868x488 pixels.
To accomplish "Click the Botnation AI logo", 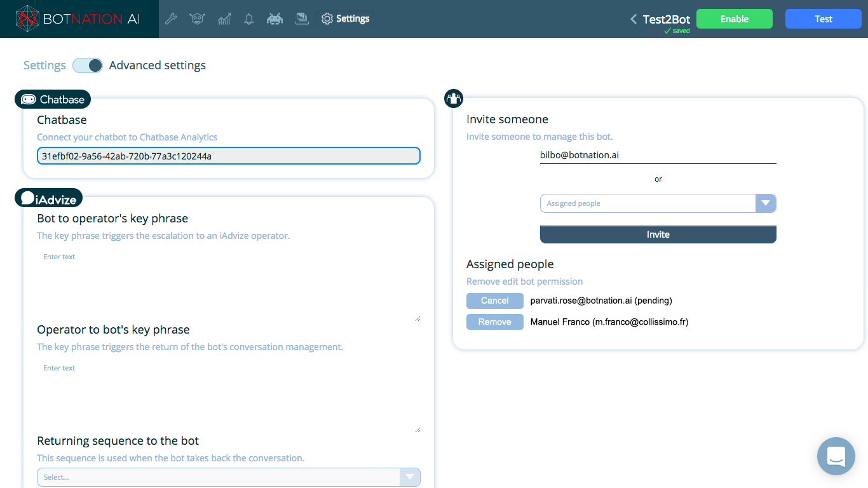I will coord(79,19).
